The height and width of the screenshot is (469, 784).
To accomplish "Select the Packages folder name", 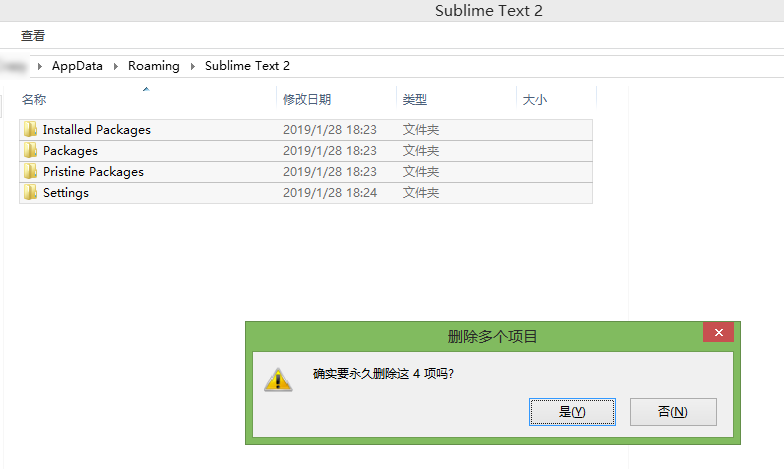I will (70, 150).
